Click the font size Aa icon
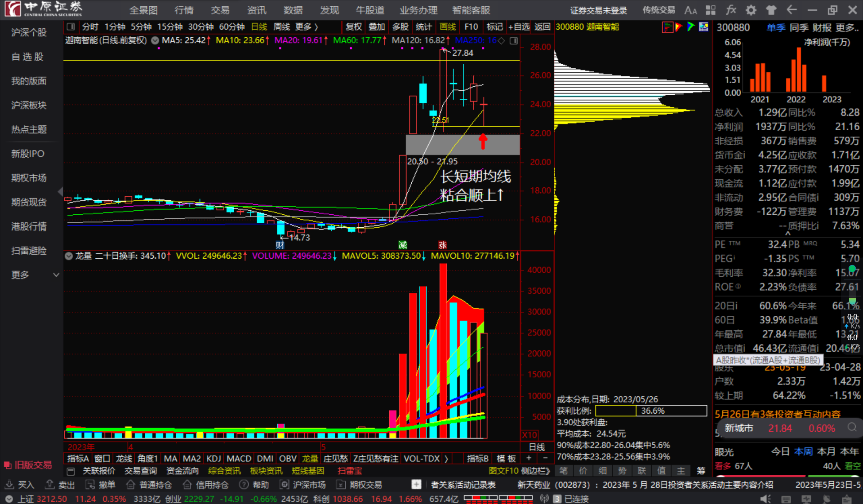 (x=690, y=10)
